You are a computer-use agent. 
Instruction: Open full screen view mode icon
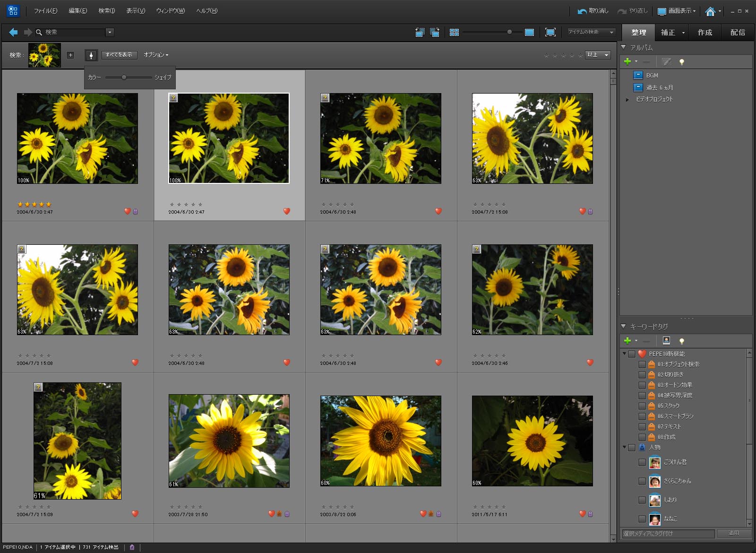pyautogui.click(x=550, y=32)
